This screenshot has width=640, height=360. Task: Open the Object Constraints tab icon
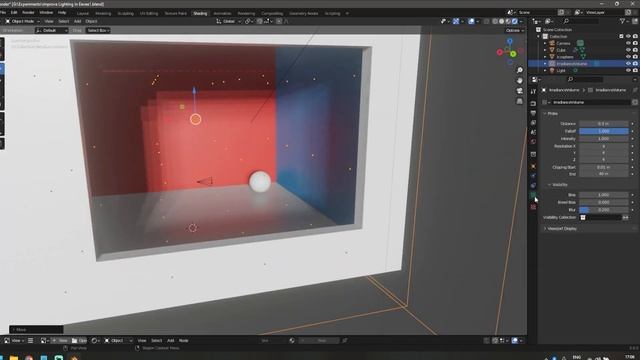pos(533,185)
